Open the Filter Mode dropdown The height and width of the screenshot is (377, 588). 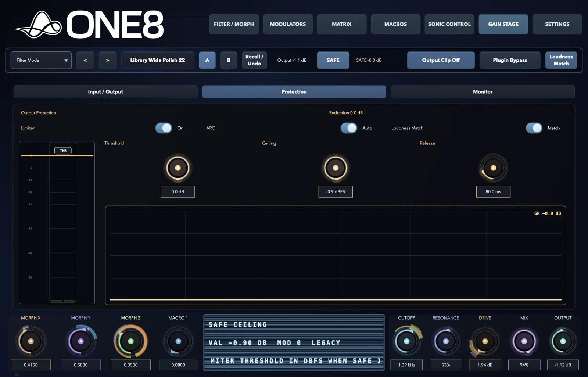coord(41,60)
